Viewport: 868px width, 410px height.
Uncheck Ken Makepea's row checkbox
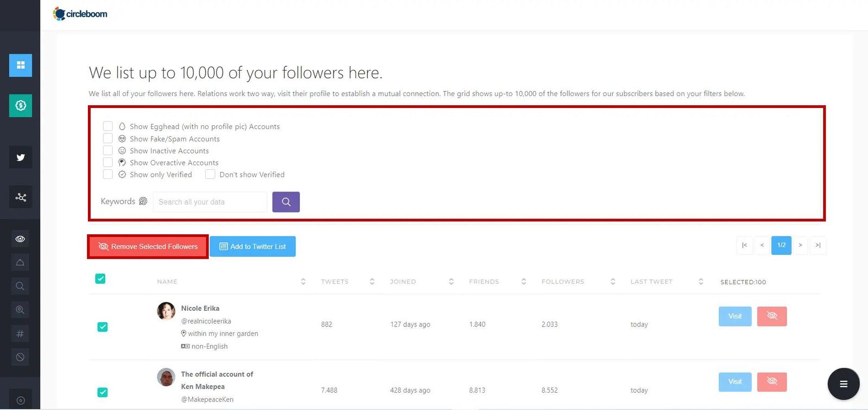point(103,392)
